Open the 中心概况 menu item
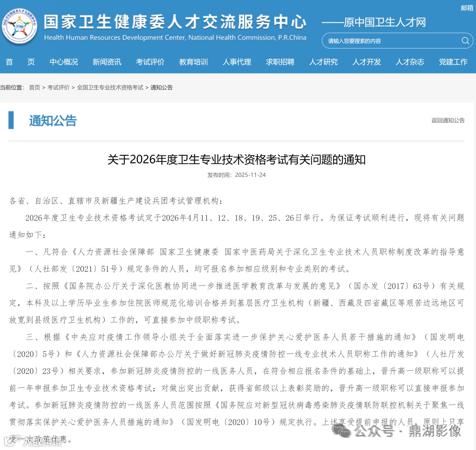This screenshot has width=476, height=450. coord(64,62)
